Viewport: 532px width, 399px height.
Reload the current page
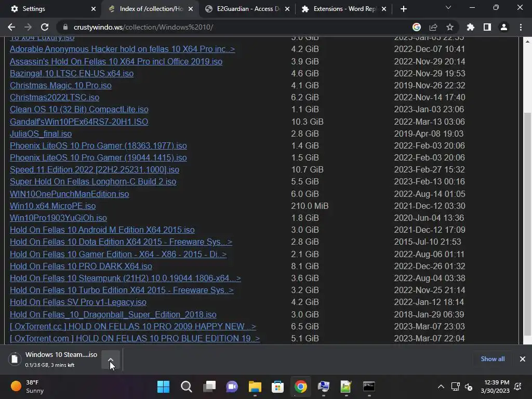(x=45, y=27)
